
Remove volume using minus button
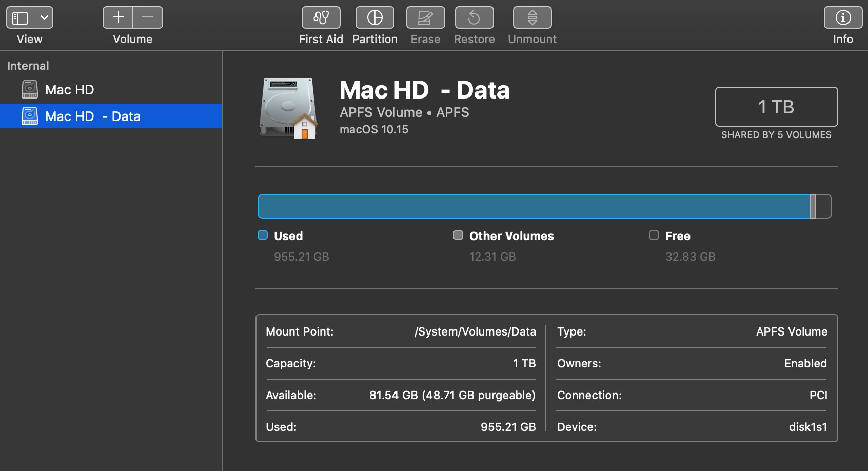pyautogui.click(x=148, y=17)
